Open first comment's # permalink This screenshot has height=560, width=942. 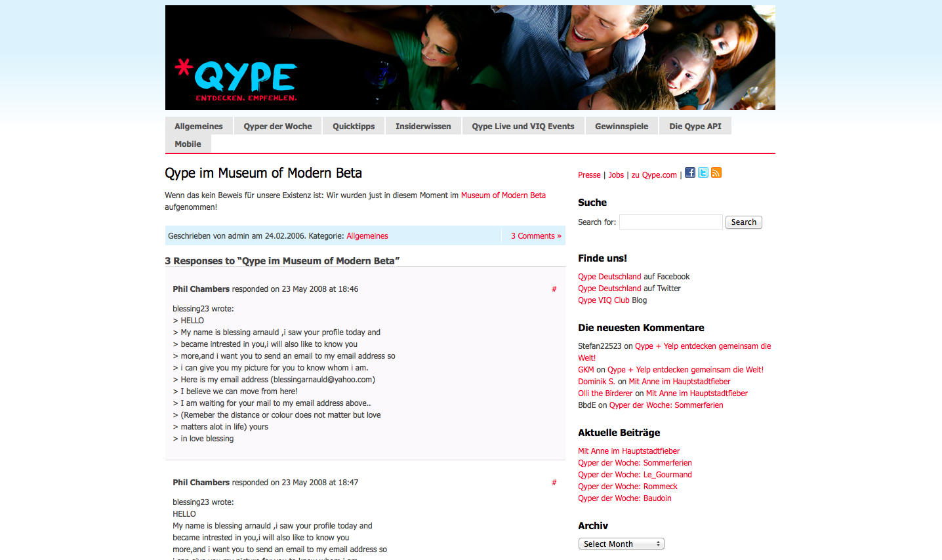tap(554, 289)
